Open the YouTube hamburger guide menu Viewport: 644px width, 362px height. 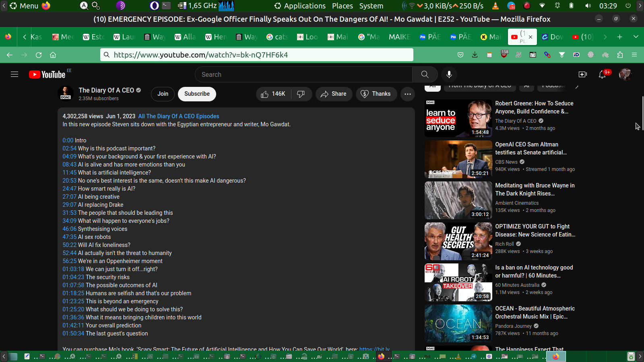pos(14,74)
